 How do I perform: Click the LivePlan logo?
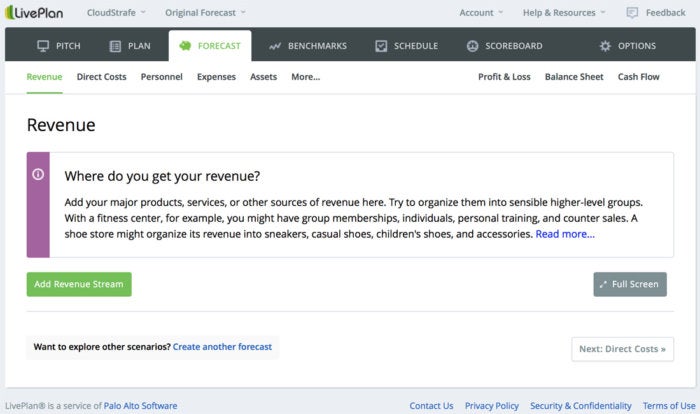[x=34, y=13]
